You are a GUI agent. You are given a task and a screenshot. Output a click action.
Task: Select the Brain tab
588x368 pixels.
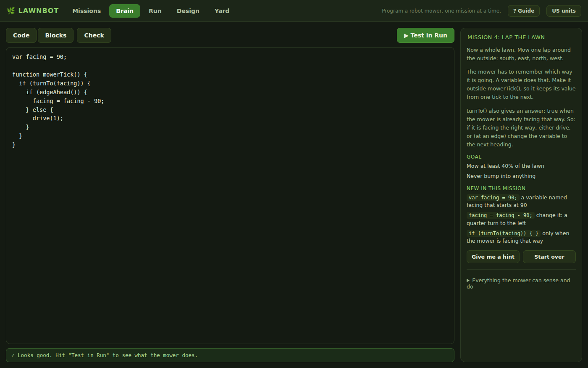click(125, 11)
